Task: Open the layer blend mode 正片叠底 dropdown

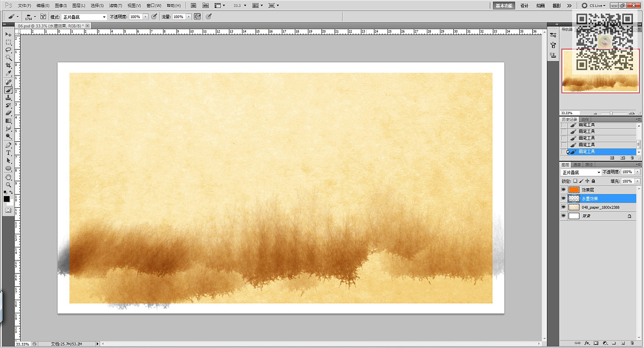Action: coord(581,172)
